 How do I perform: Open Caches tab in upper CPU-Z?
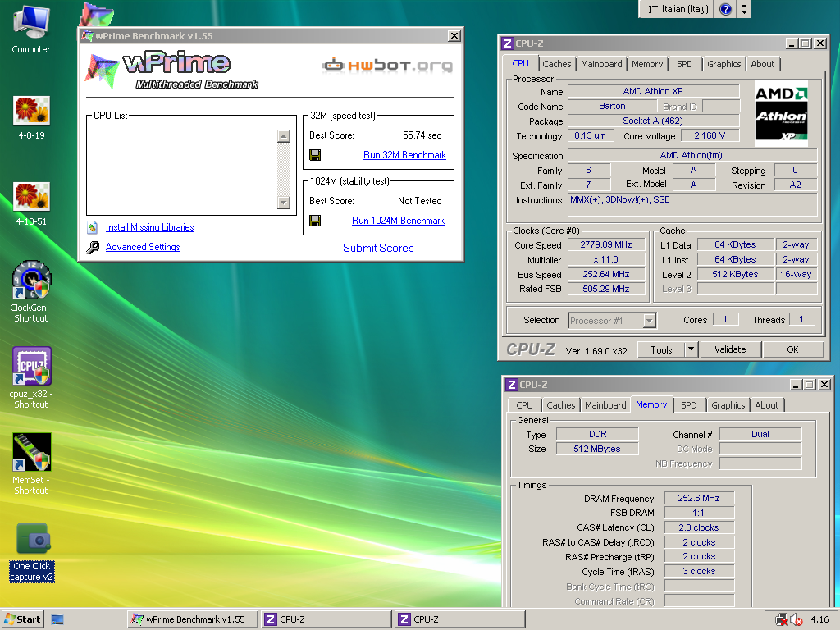(557, 64)
